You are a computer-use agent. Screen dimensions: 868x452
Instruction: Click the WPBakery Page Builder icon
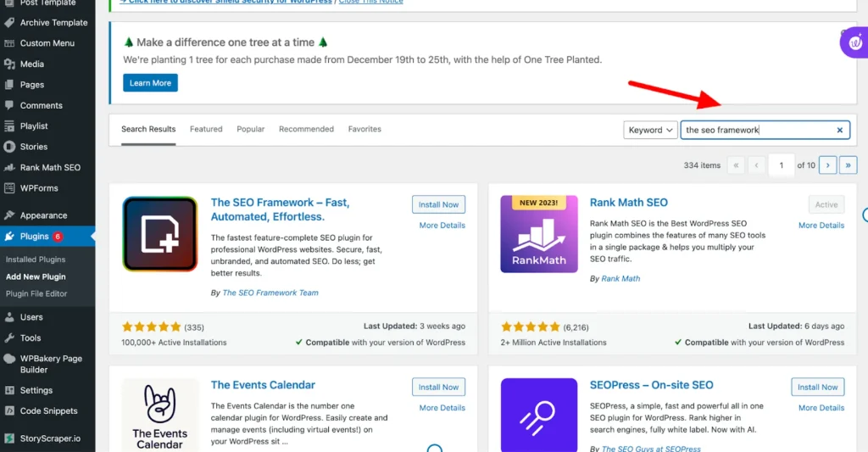[8, 359]
